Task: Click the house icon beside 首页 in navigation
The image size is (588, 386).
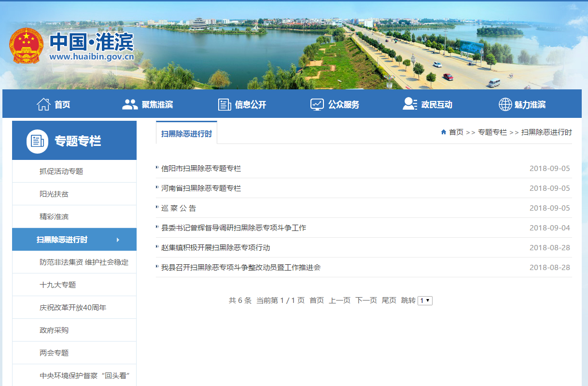Action: (43, 104)
